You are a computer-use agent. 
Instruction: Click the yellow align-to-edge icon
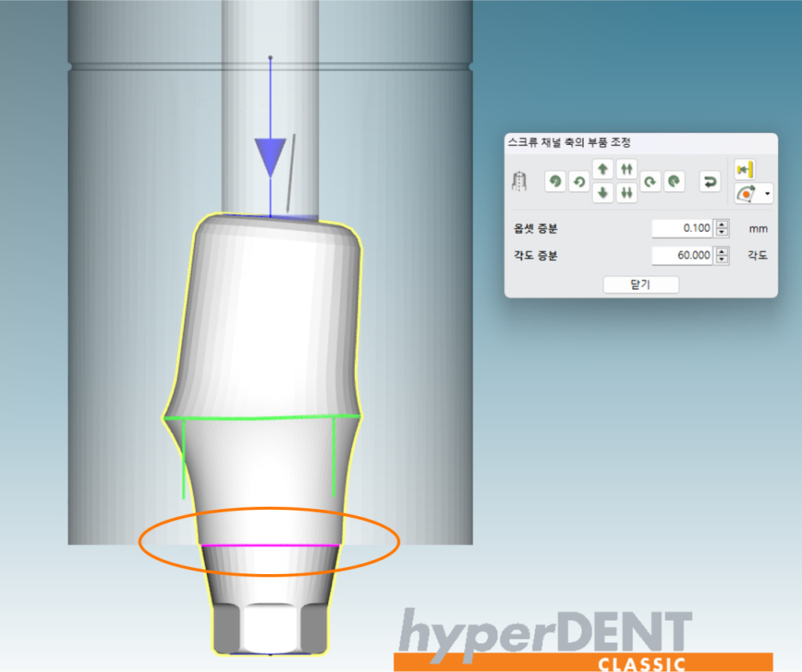coord(744,168)
